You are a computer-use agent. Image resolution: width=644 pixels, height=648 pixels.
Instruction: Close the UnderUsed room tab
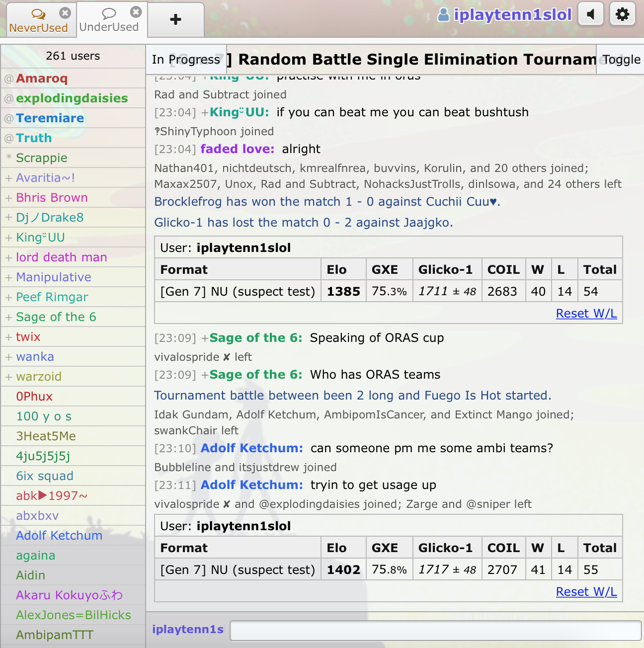(x=136, y=12)
